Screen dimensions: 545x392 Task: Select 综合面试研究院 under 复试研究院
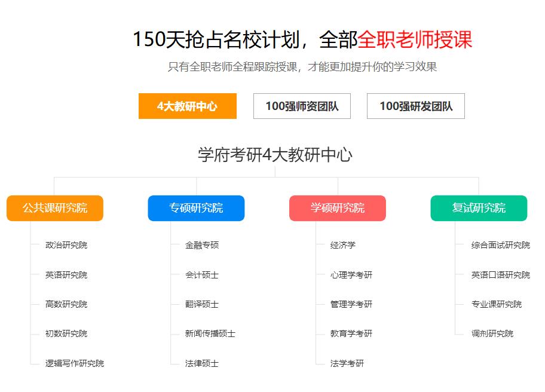[x=501, y=245]
